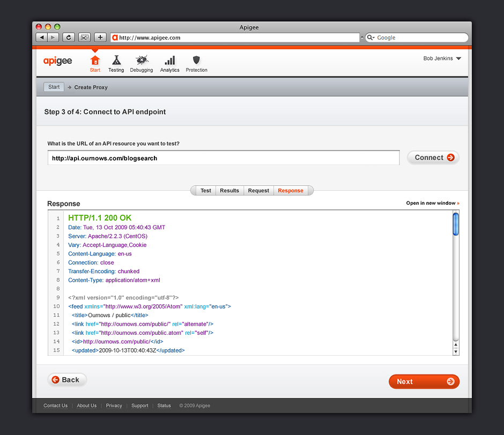Click the response panel scrollbar thumb
The width and height of the screenshot is (504, 435).
(x=456, y=224)
